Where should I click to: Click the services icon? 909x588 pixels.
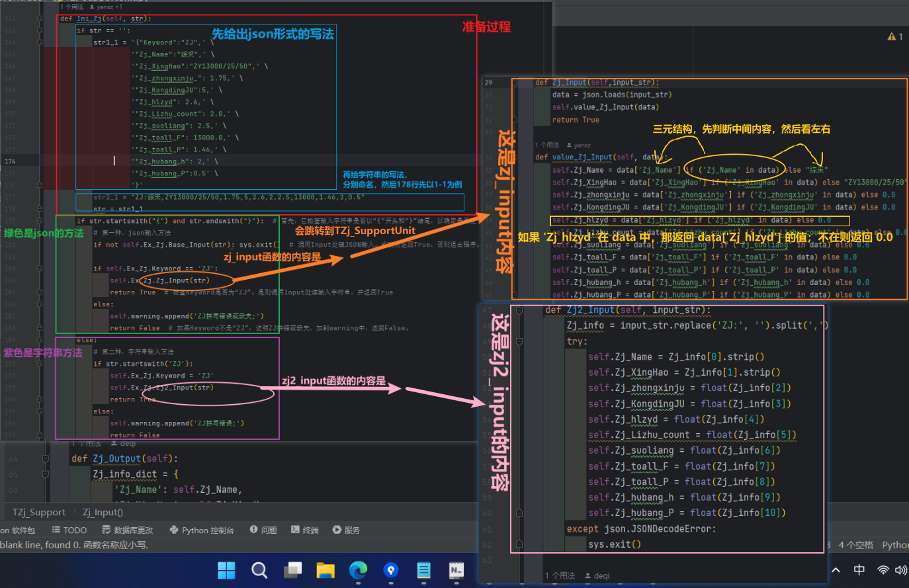tap(337, 530)
